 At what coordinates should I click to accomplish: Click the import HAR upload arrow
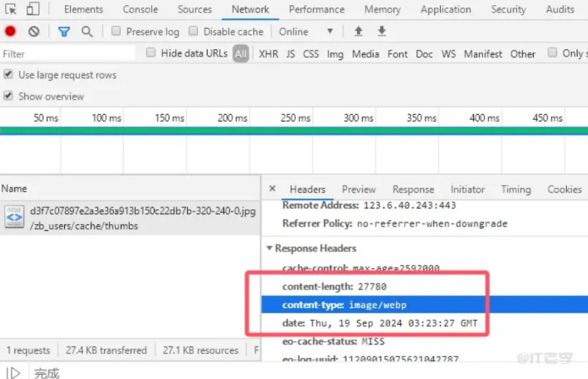click(x=359, y=32)
